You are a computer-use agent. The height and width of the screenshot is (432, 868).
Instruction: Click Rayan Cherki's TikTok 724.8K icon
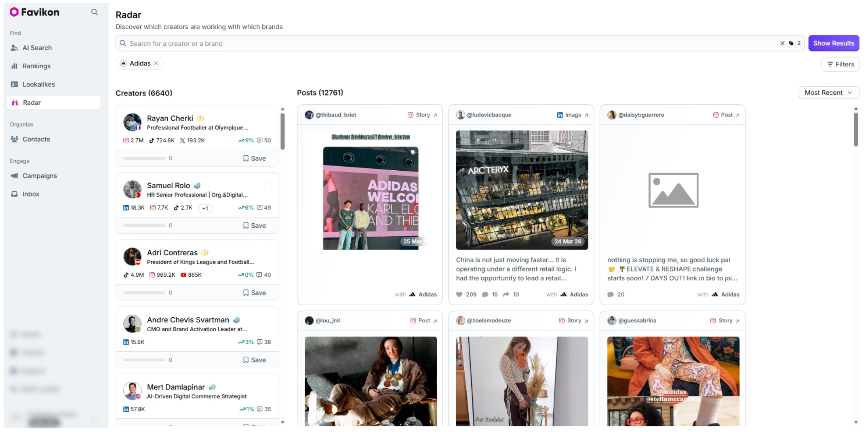tap(152, 140)
